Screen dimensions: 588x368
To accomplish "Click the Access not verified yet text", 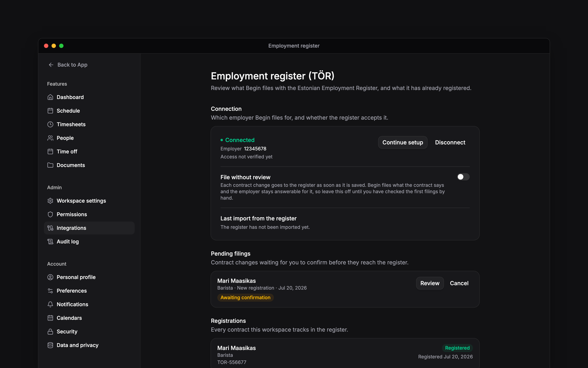I will pos(246,157).
